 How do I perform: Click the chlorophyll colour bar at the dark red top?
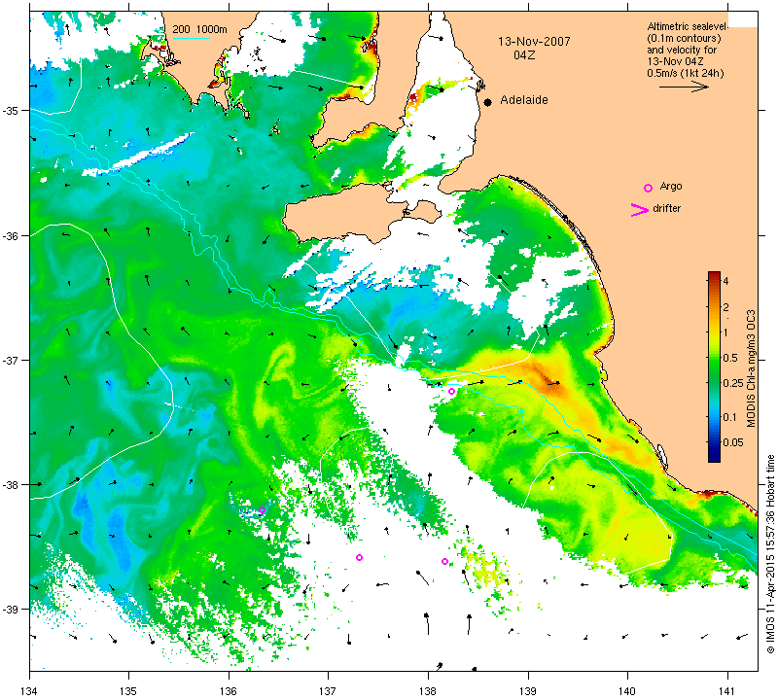coord(714,275)
